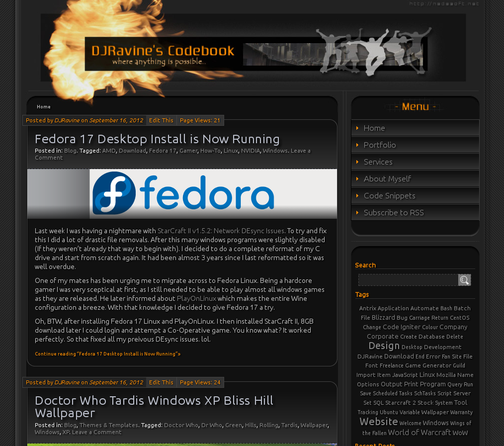Click the Fedora logo banner image
504x446 pixels.
point(182,193)
